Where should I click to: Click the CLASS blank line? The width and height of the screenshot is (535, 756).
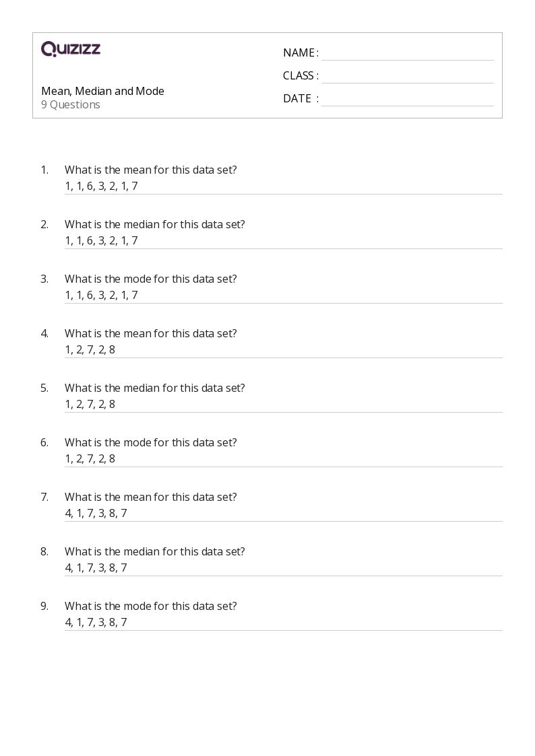click(407, 77)
